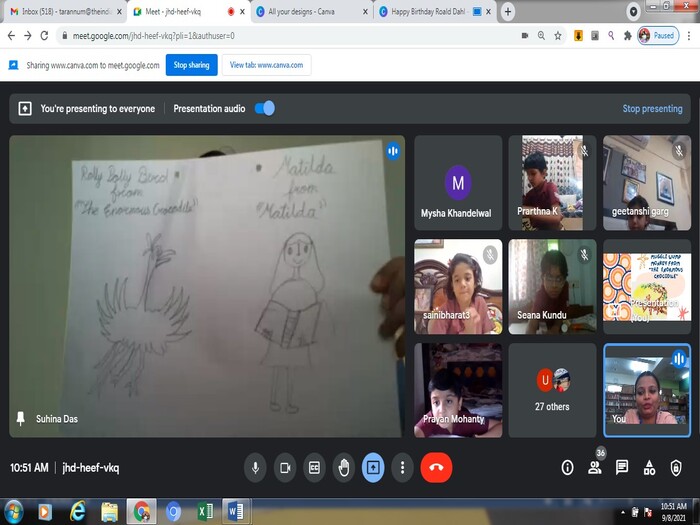This screenshot has height=525, width=700.
Task: Select Mysha Khandelwal participant tile
Action: coord(458,183)
